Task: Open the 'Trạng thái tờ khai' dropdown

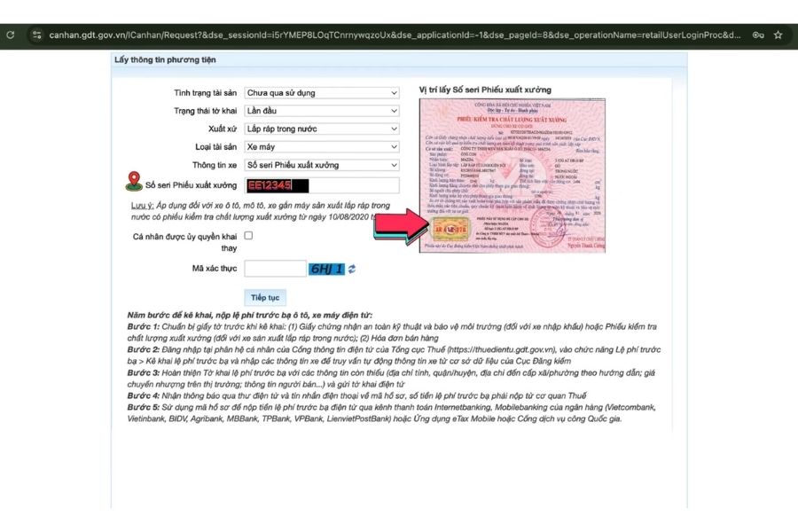Action: (x=322, y=111)
